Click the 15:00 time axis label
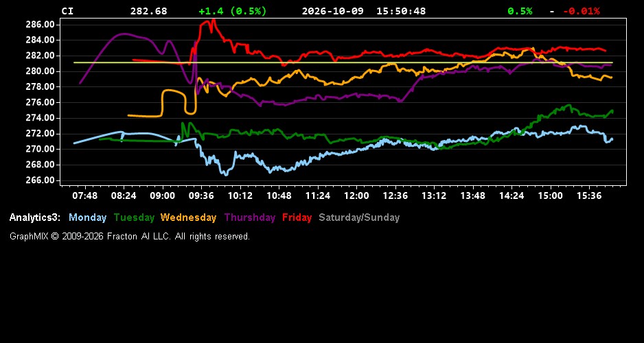Image resolution: width=644 pixels, height=343 pixels. coord(551,196)
